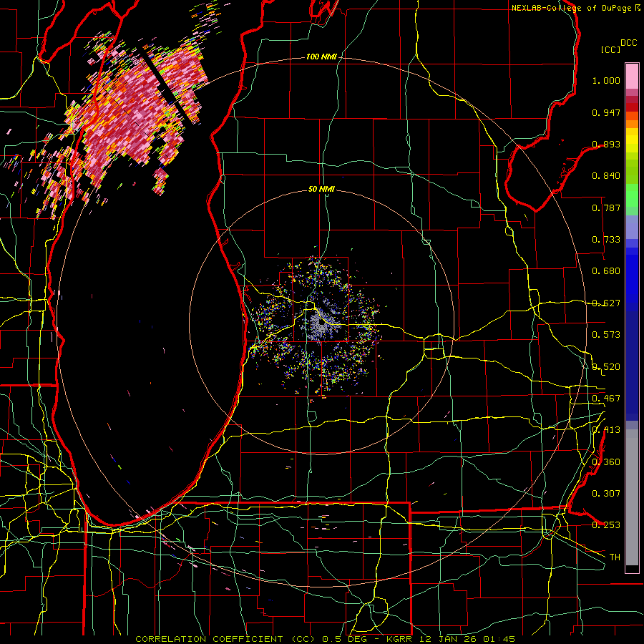Click the [CC] legend unit label
This screenshot has width=644, height=644.
pyautogui.click(x=610, y=49)
